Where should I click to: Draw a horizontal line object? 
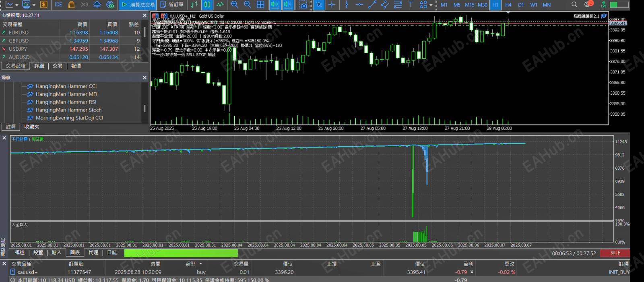point(359,4)
